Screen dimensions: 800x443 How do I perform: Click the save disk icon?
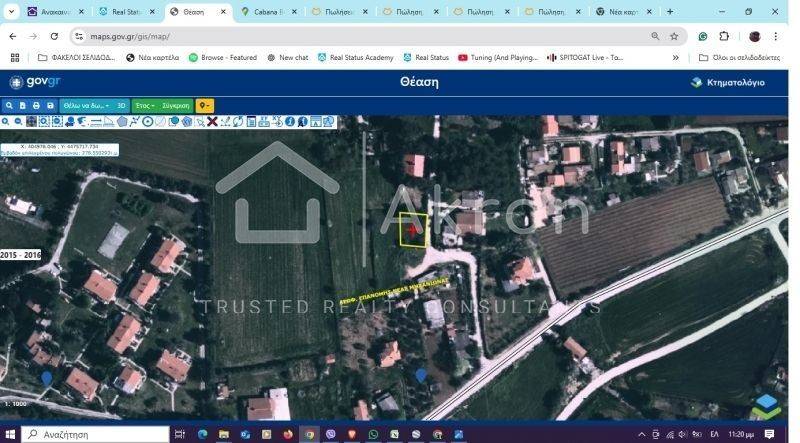(50, 105)
